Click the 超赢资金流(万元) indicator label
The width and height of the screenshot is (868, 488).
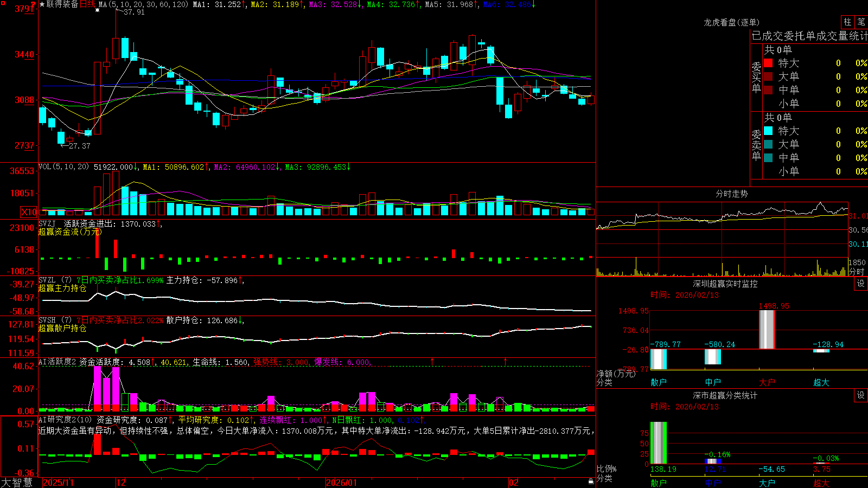(70, 232)
